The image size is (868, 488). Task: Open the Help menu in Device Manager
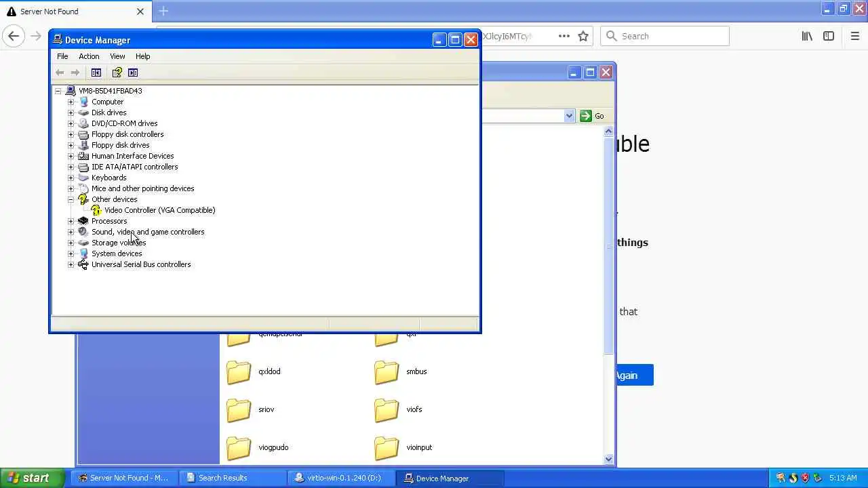(142, 56)
